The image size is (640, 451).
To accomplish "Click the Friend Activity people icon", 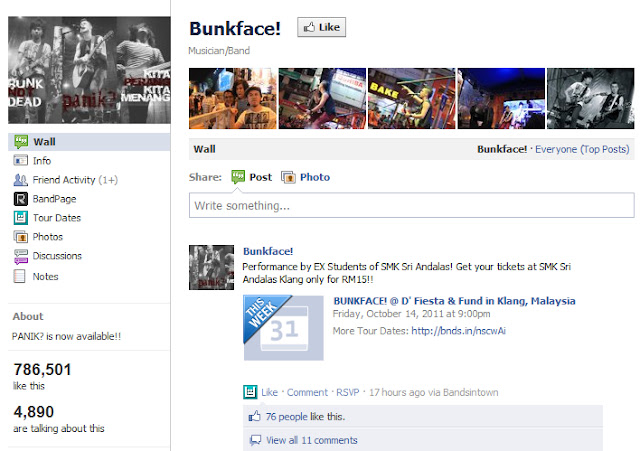I will point(21,180).
